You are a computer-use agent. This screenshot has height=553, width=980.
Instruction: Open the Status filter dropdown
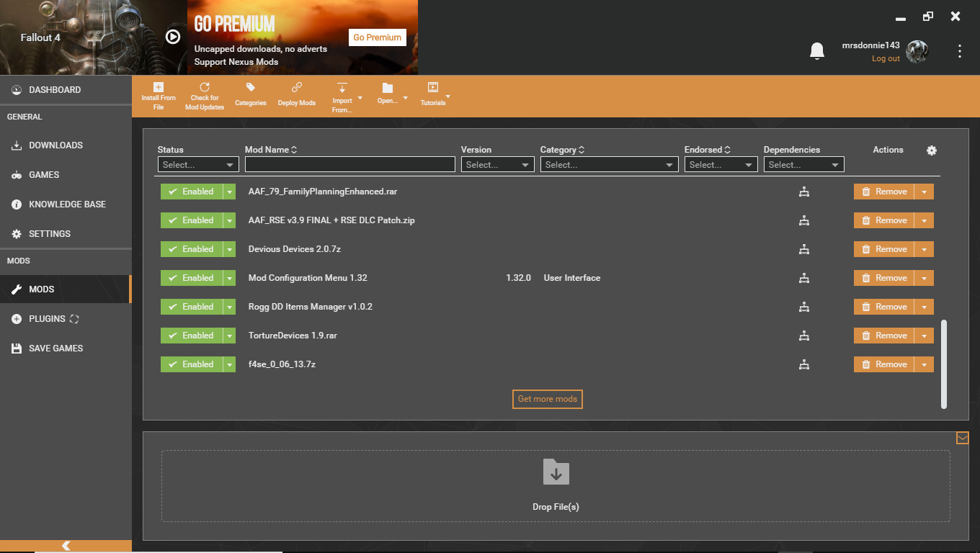pos(198,165)
